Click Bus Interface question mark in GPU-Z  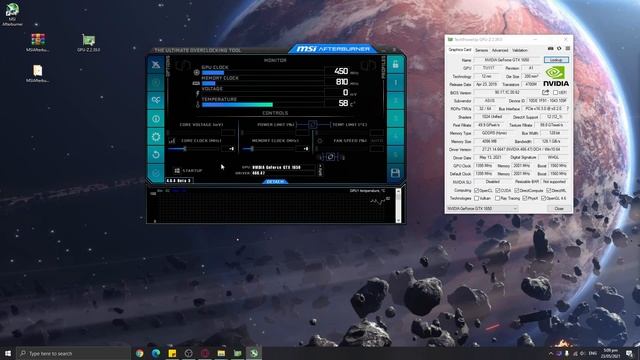click(567, 109)
